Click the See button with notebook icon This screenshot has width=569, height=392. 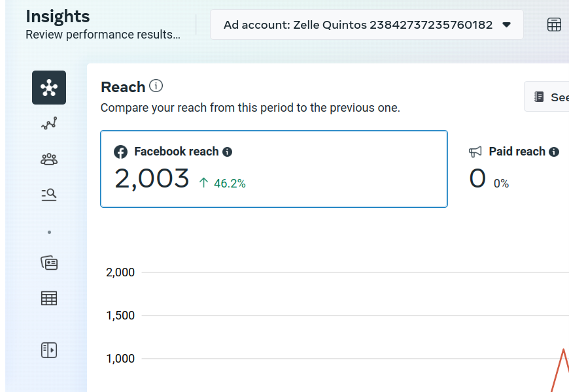point(548,97)
